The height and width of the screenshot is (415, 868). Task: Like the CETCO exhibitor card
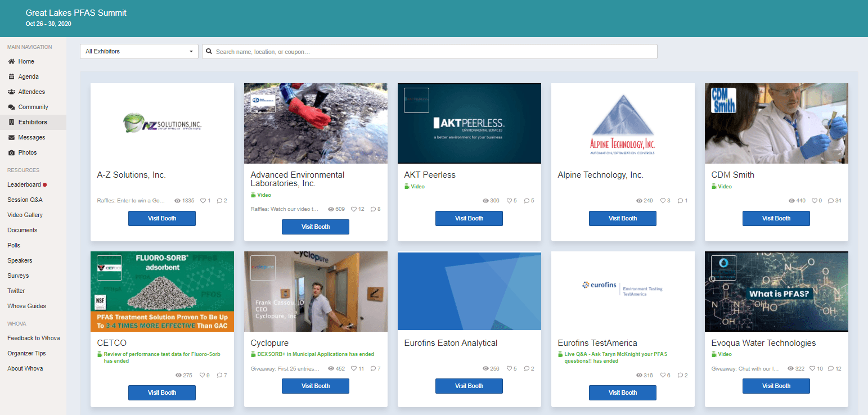point(203,375)
